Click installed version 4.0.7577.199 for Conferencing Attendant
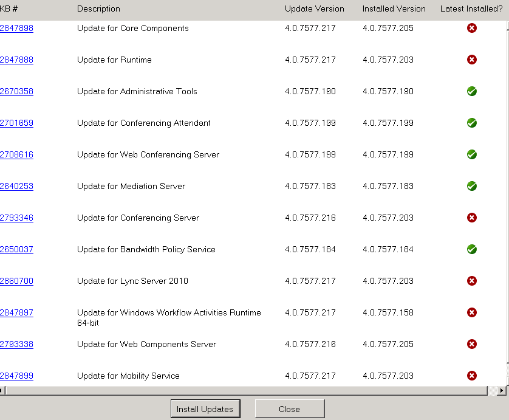 (388, 123)
